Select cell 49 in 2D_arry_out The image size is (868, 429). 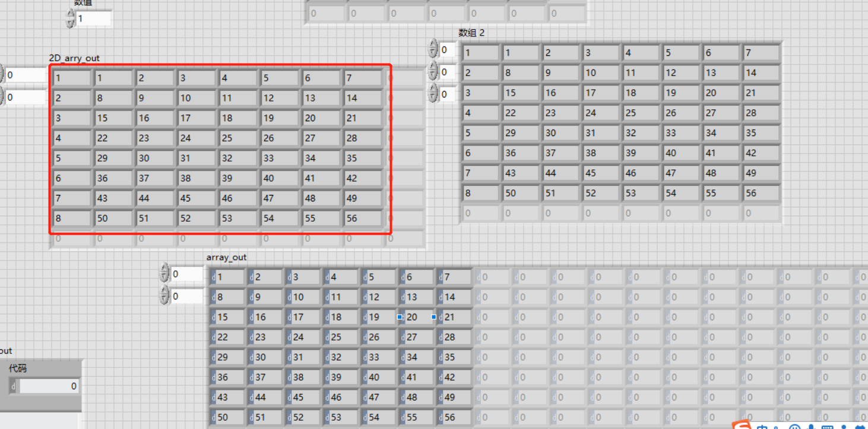pos(363,198)
